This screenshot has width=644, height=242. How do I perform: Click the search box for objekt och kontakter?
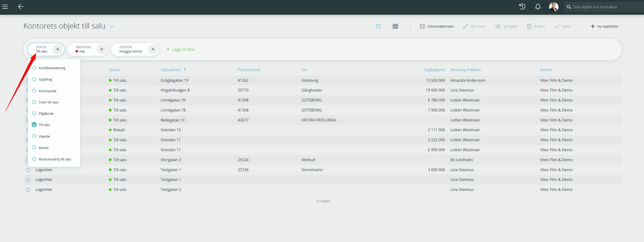coord(604,7)
